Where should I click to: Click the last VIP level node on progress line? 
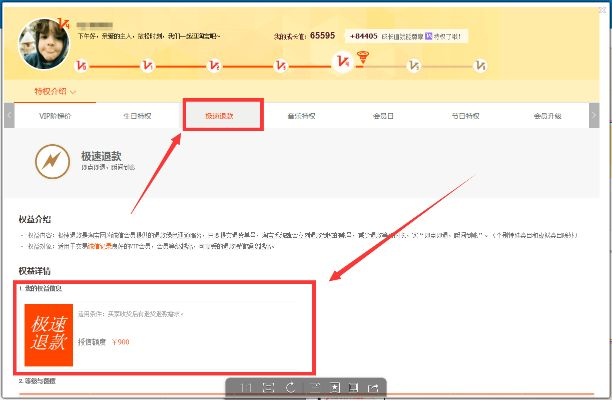(482, 66)
